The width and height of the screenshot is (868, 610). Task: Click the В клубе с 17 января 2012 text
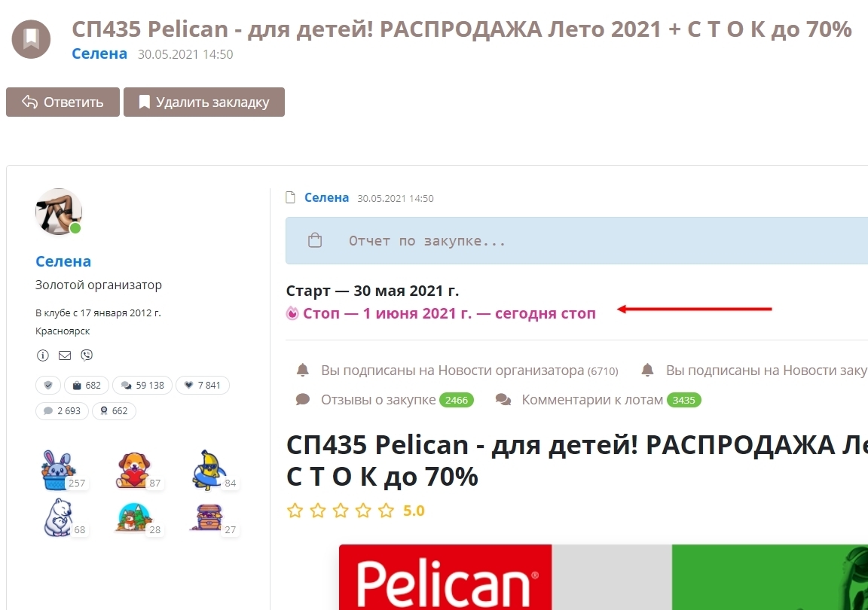click(98, 313)
